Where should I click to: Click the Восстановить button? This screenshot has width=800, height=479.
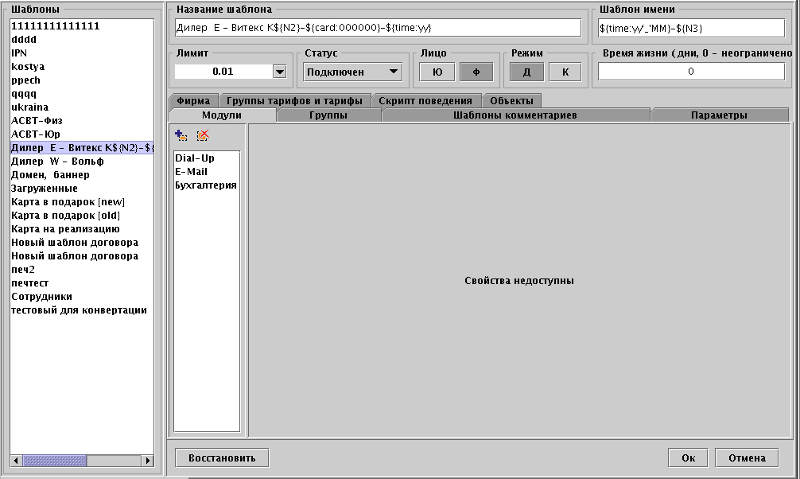click(x=222, y=458)
